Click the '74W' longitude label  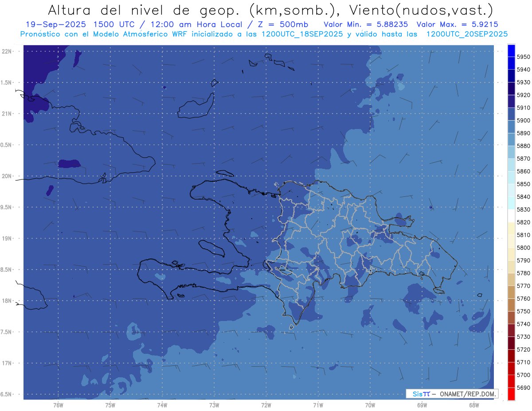(x=162, y=405)
